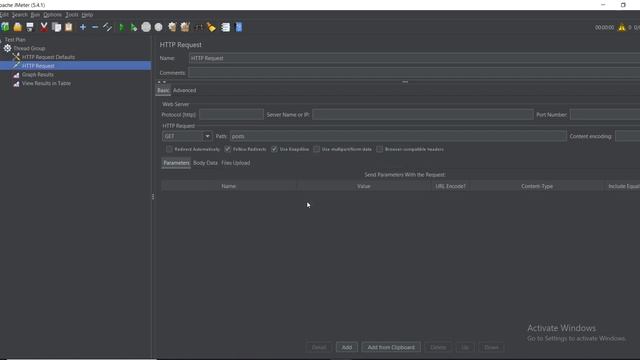Open the Search menu

(x=20, y=15)
